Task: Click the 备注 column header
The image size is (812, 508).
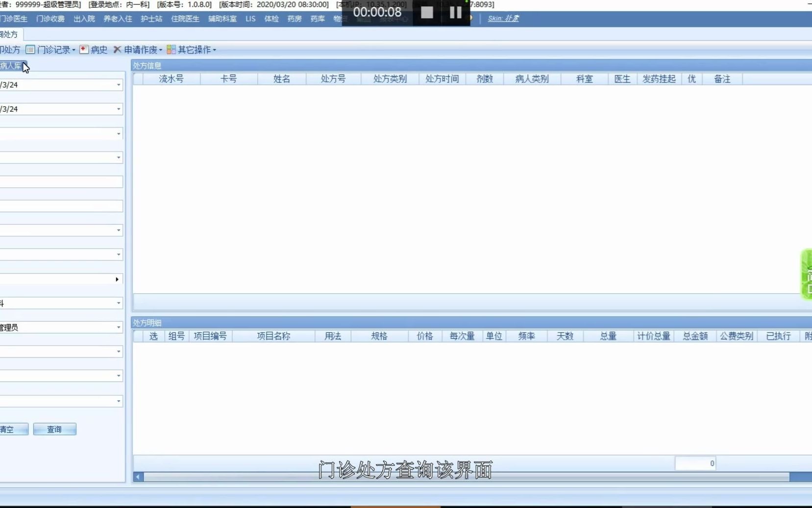Action: (722, 79)
